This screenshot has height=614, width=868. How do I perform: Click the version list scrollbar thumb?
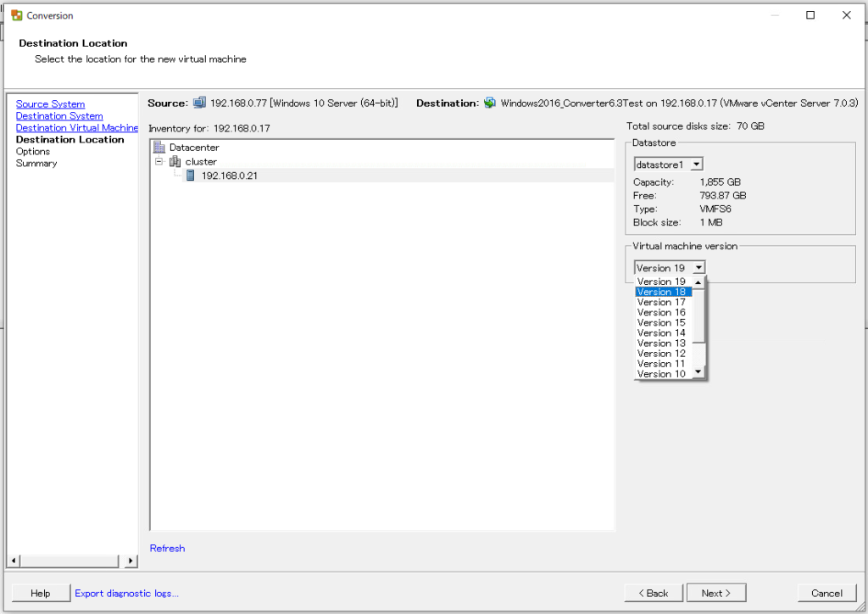tap(698, 315)
